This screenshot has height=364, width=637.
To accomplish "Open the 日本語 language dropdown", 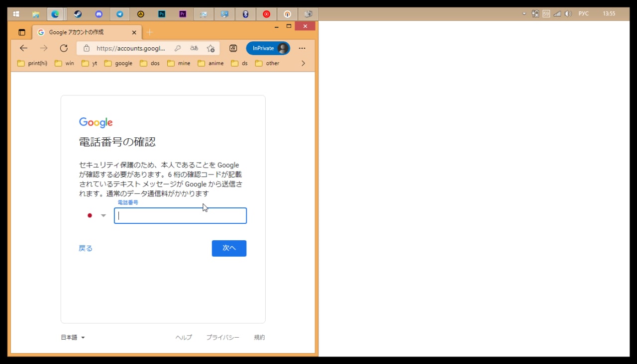I will click(x=73, y=337).
